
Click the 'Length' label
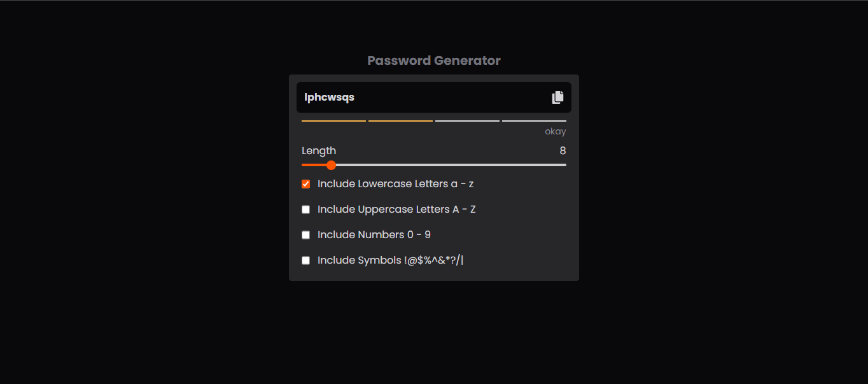tap(319, 151)
